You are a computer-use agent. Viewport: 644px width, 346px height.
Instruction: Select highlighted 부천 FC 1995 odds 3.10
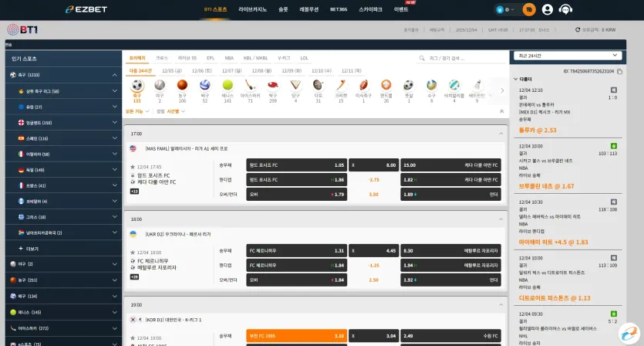(x=296, y=336)
